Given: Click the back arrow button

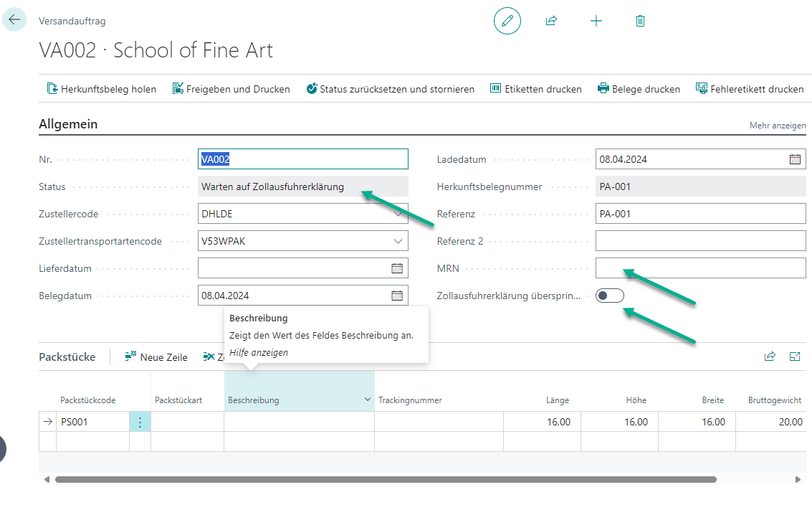Looking at the screenshot, I should pyautogui.click(x=14, y=19).
